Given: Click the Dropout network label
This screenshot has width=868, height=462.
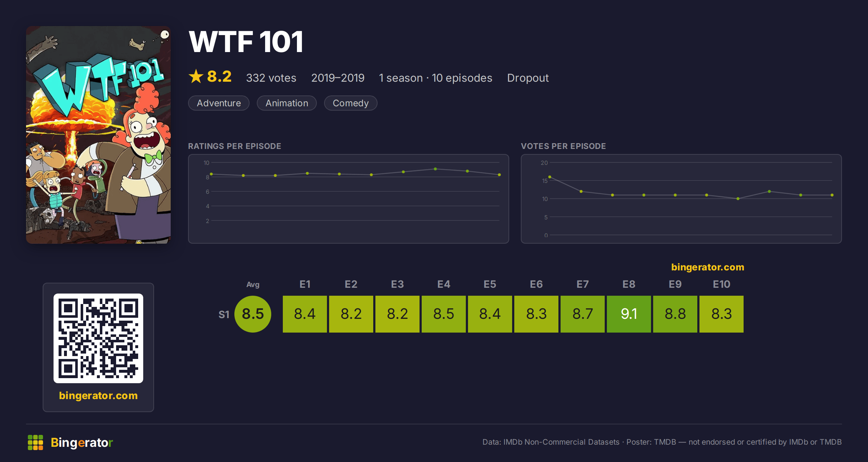Looking at the screenshot, I should pos(528,78).
